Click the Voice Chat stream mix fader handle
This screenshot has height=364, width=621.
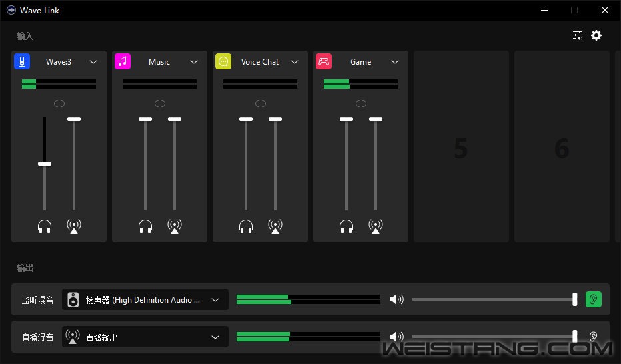point(275,119)
